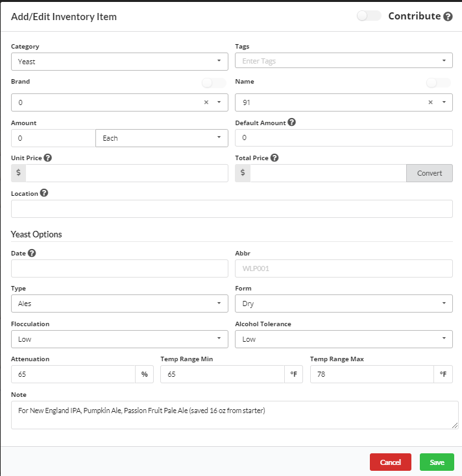Click the Unit Price input field
Viewport: 462px width, 476px height.
[127, 173]
